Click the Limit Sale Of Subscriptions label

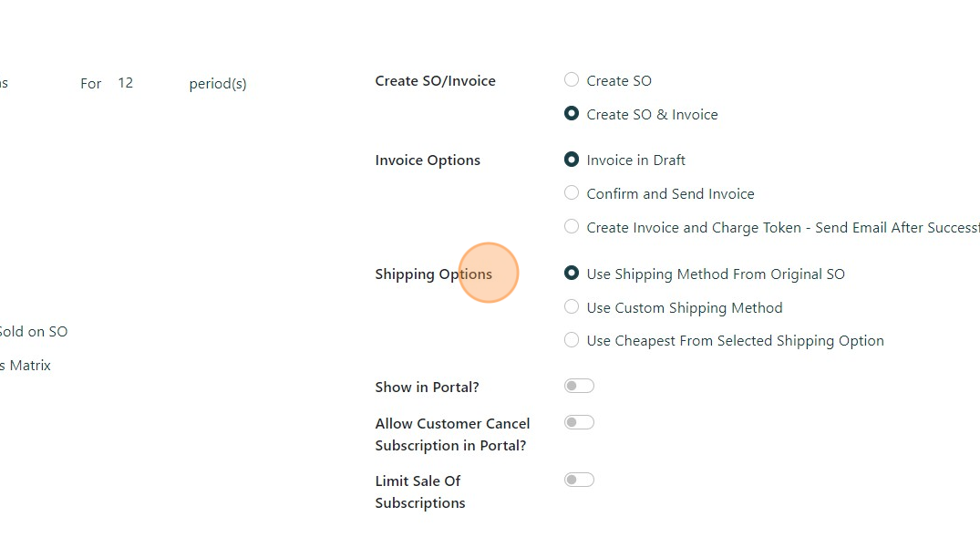419,491
